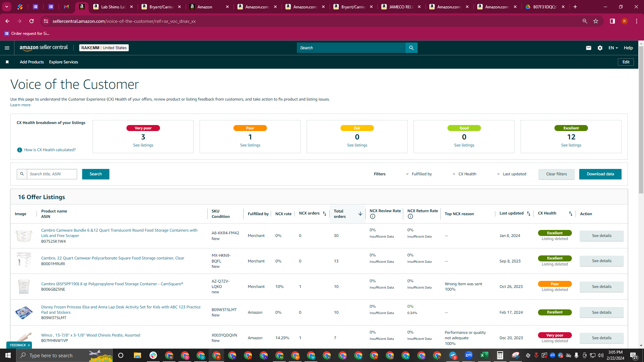Image resolution: width=644 pixels, height=362 pixels.
Task: Expand the CX Health filter dropdown
Action: click(x=464, y=174)
